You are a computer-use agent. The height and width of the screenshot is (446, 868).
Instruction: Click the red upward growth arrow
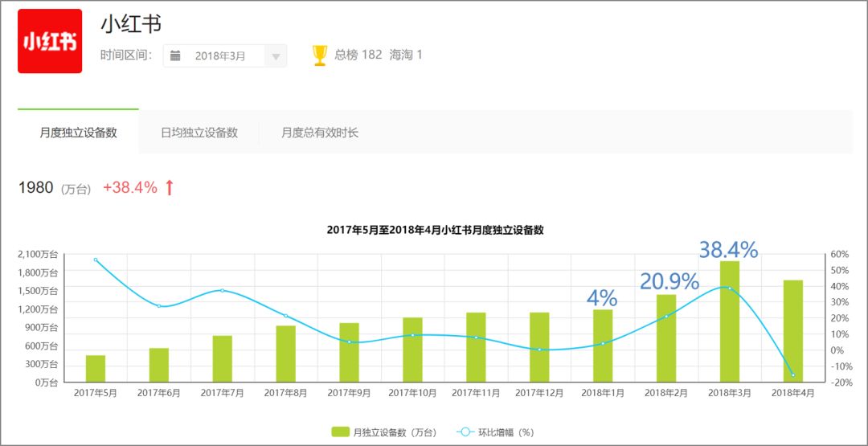coord(169,188)
